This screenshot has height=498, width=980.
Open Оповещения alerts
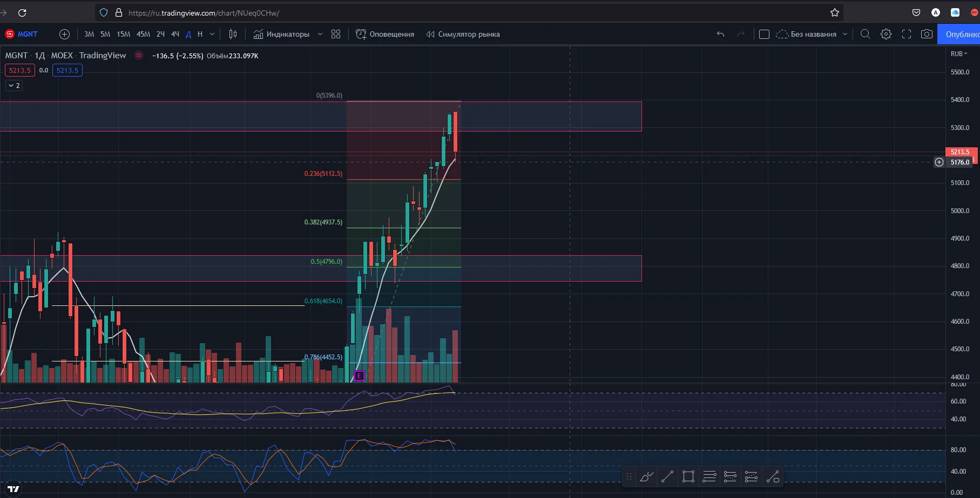pyautogui.click(x=385, y=34)
